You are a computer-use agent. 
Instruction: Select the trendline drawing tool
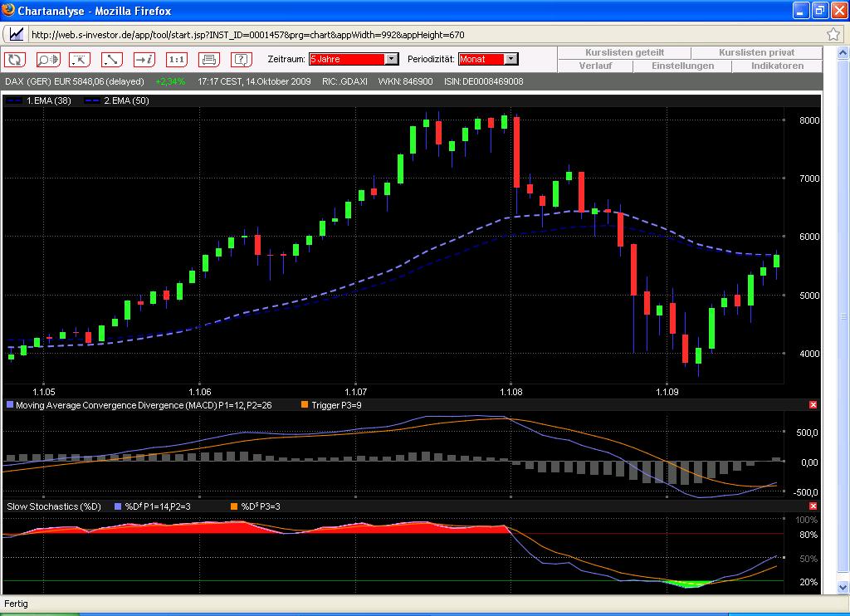(112, 60)
